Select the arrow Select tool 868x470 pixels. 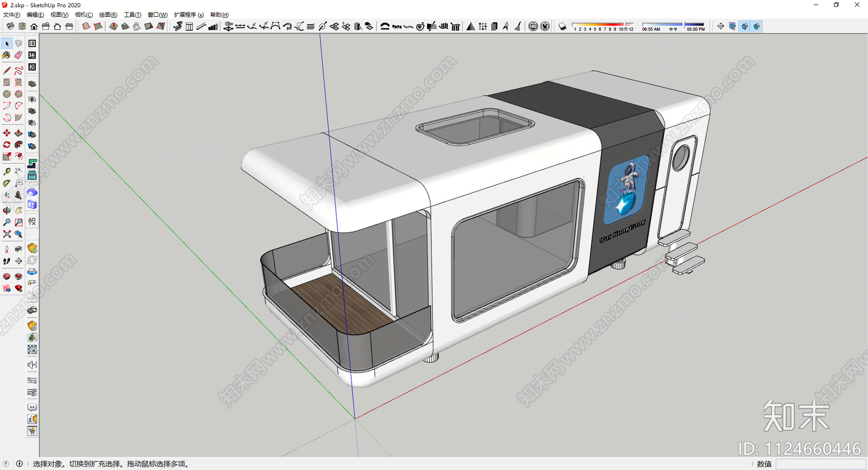tap(7, 43)
